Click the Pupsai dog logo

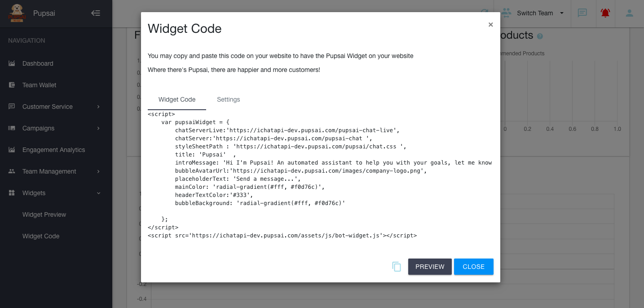[x=17, y=13]
